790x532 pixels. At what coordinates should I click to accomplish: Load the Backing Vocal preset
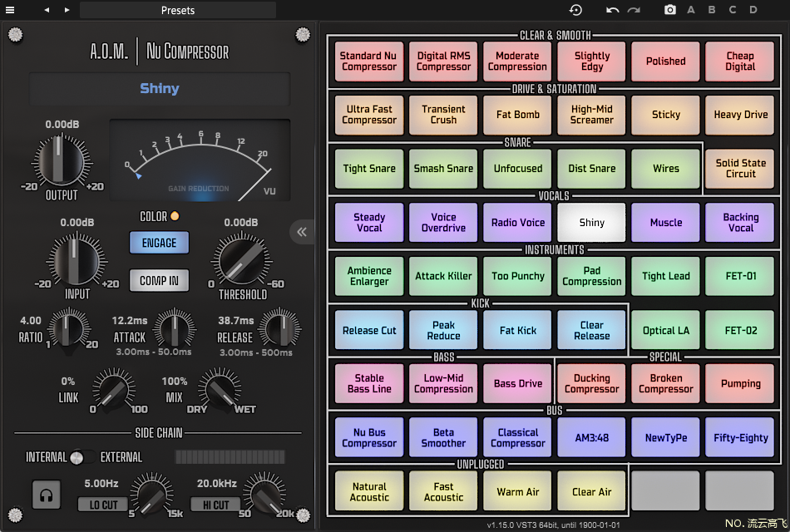740,223
